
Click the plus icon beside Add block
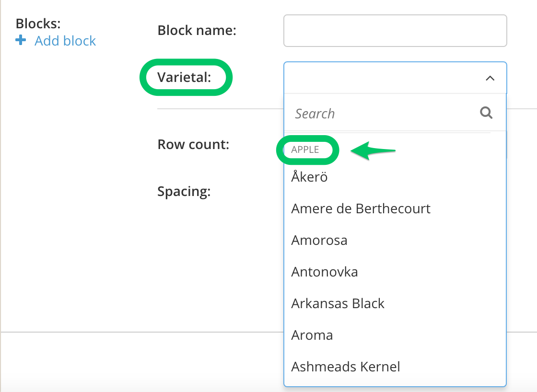21,41
